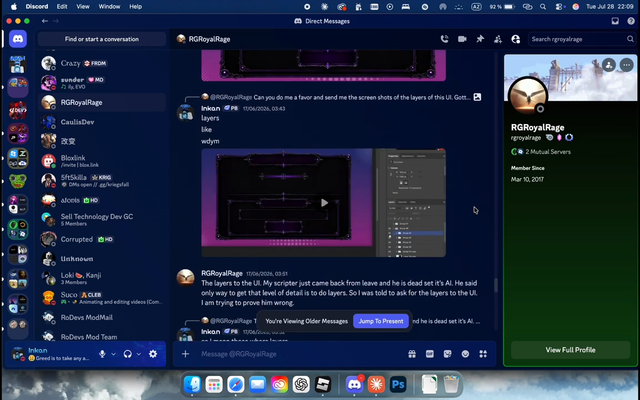Viewport: 640px width, 400px height.
Task: Open the View menu
Action: 83,7
